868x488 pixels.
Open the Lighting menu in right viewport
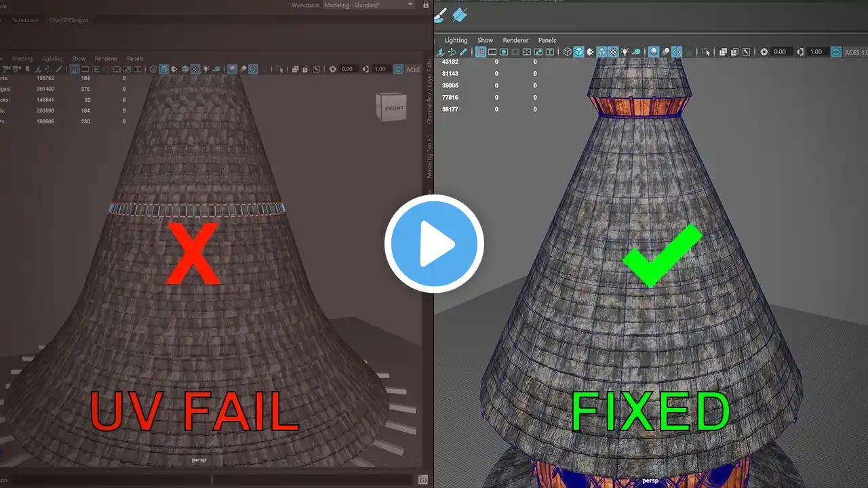[x=456, y=40]
